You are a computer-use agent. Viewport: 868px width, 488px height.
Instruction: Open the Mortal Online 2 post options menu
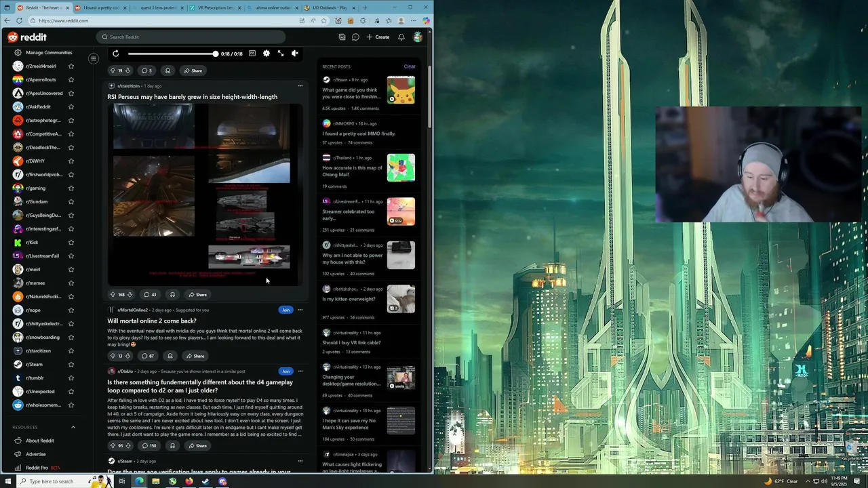tap(300, 310)
